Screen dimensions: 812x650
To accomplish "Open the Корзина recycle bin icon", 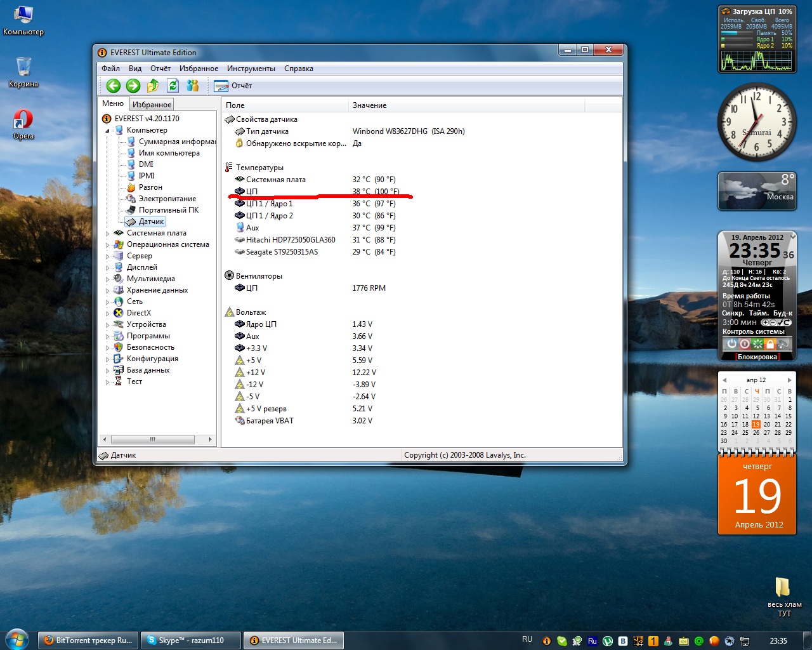I will pyautogui.click(x=23, y=72).
